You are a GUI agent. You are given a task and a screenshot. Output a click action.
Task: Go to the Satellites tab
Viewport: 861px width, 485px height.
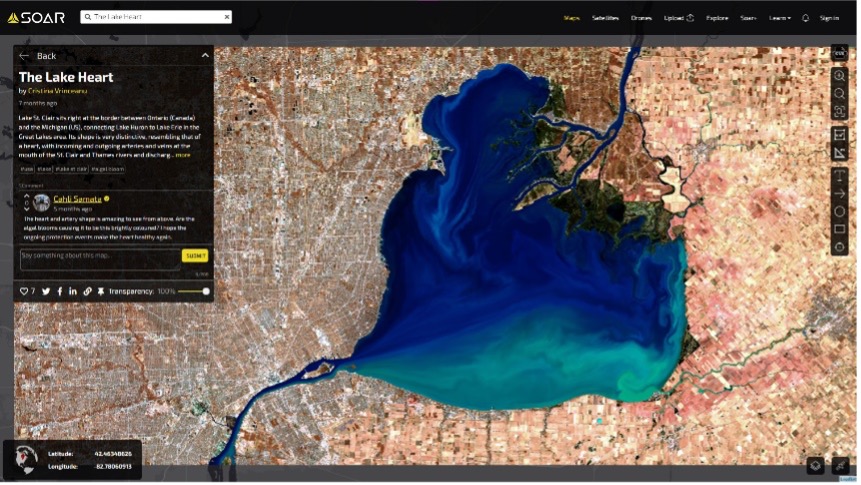click(x=605, y=18)
